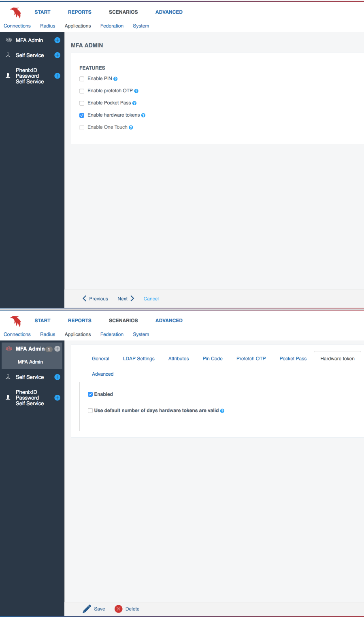Click the Previous left chevron arrow

tap(84, 298)
